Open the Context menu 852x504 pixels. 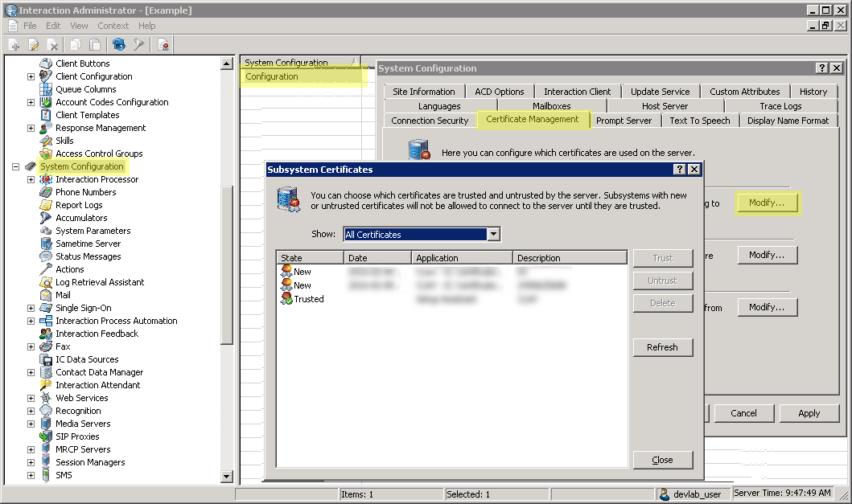(113, 26)
